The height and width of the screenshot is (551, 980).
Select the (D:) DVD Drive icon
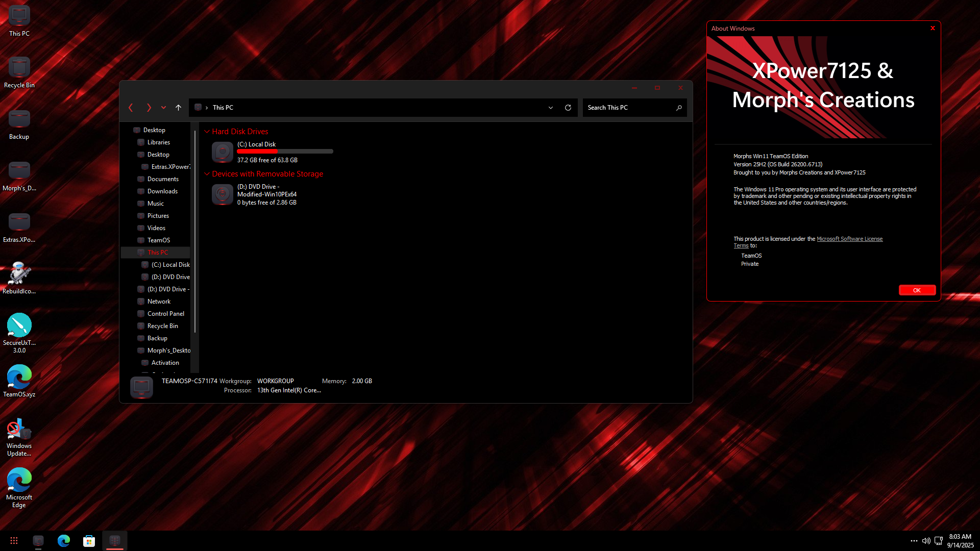[x=223, y=194]
